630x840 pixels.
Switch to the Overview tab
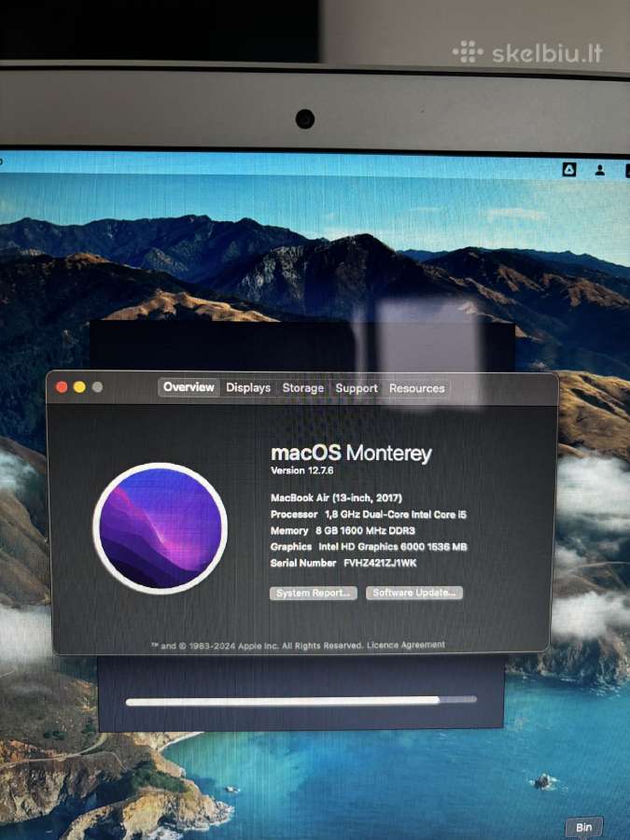(x=189, y=387)
